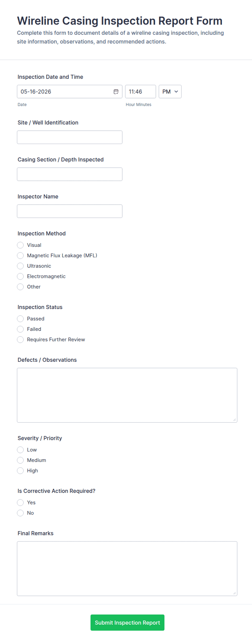This screenshot has height=644, width=252.
Task: Open the calendar picker icon in date field
Action: click(116, 92)
